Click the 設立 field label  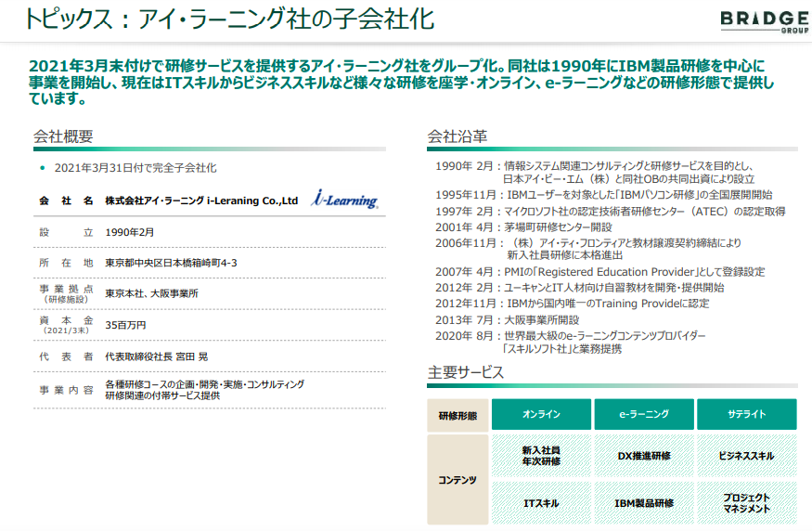[x=66, y=232]
